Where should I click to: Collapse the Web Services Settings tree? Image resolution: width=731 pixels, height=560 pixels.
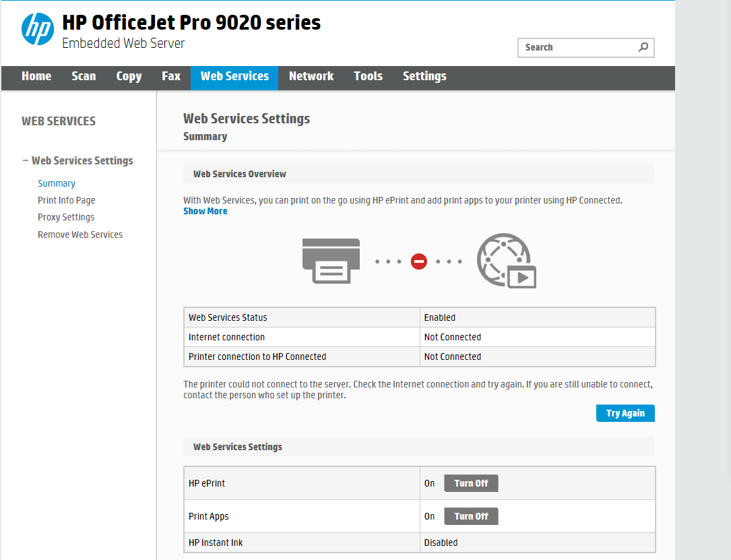[x=26, y=160]
